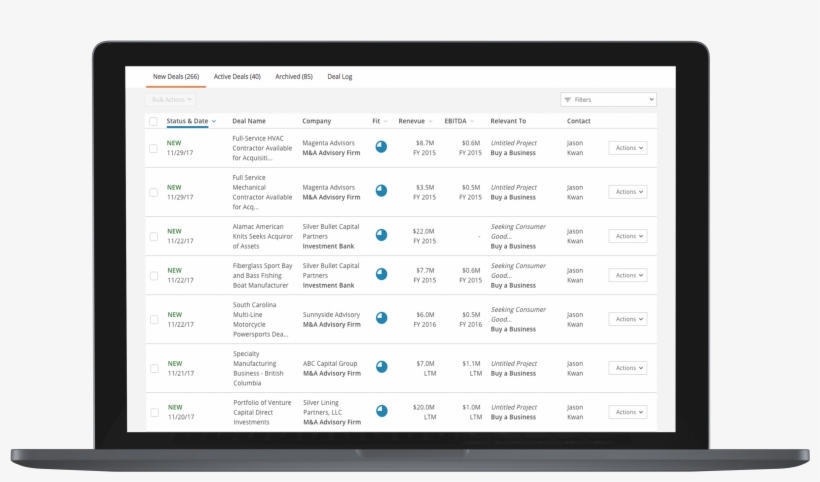Sort by the EBITDA column
The height and width of the screenshot is (482, 820).
click(x=459, y=121)
